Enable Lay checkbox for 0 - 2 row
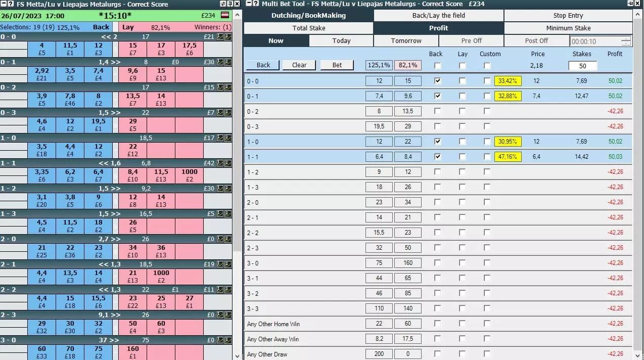Image resolution: width=644 pixels, height=360 pixels. tap(463, 111)
